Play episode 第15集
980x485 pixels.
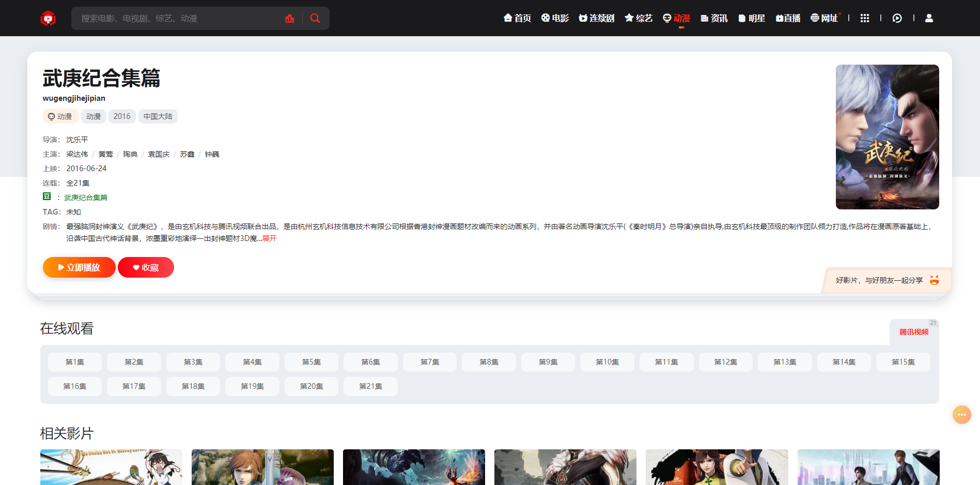903,362
